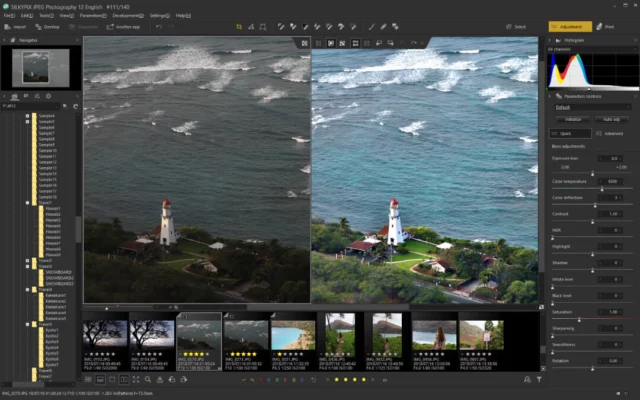This screenshot has width=640, height=400.
Task: Click the Auto adj button
Action: point(611,119)
